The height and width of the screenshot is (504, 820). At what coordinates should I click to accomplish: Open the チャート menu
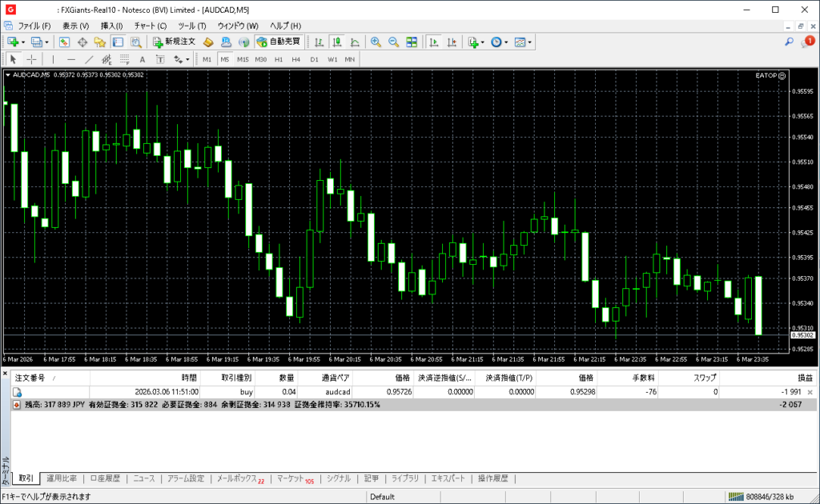point(150,26)
